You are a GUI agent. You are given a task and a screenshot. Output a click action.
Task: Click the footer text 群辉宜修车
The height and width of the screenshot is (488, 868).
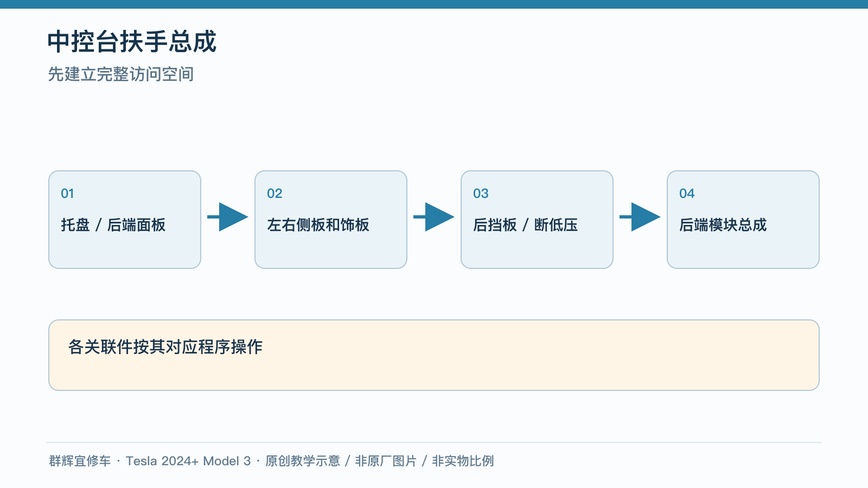tap(80, 461)
